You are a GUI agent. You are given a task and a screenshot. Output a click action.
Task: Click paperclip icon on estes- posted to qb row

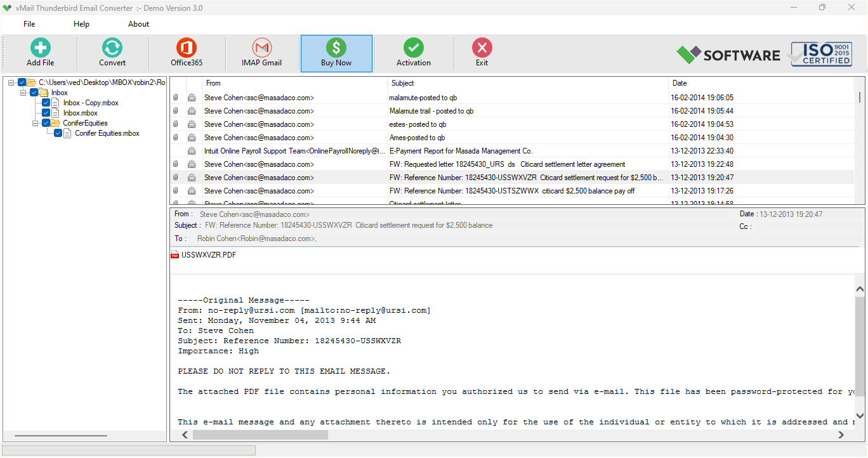point(176,124)
